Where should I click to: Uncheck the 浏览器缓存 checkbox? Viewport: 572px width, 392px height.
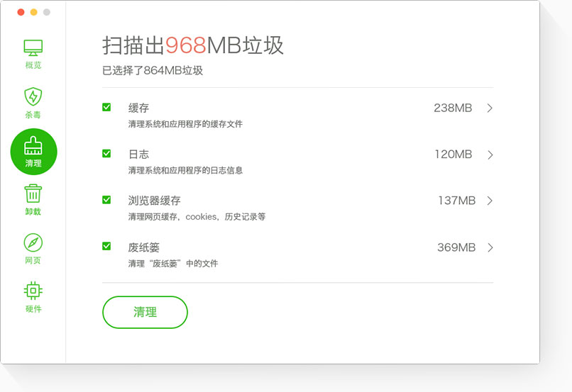pyautogui.click(x=106, y=200)
